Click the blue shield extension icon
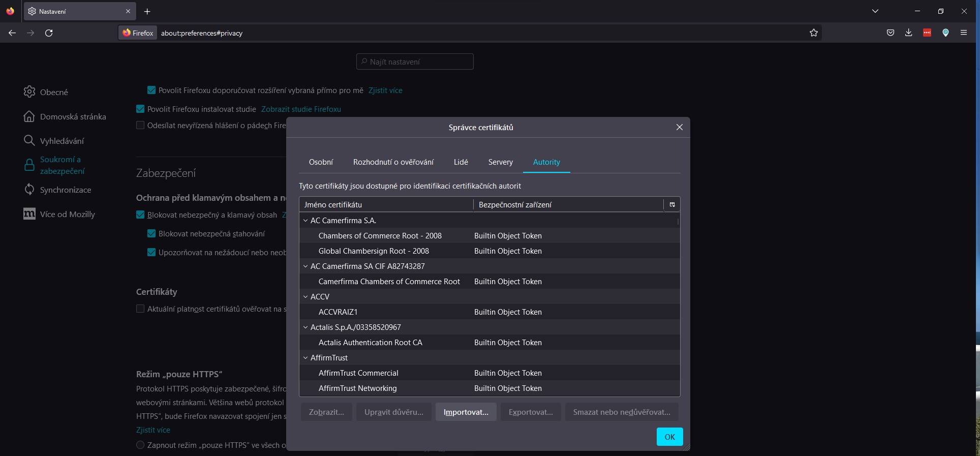Screen dimensions: 980x456 point(945,33)
